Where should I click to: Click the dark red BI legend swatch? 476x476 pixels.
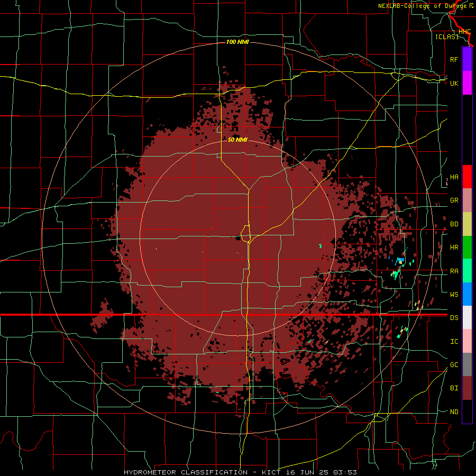pos(467,388)
